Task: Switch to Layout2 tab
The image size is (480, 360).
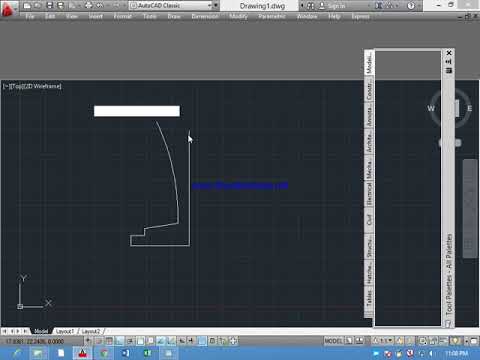Action: 91,331
